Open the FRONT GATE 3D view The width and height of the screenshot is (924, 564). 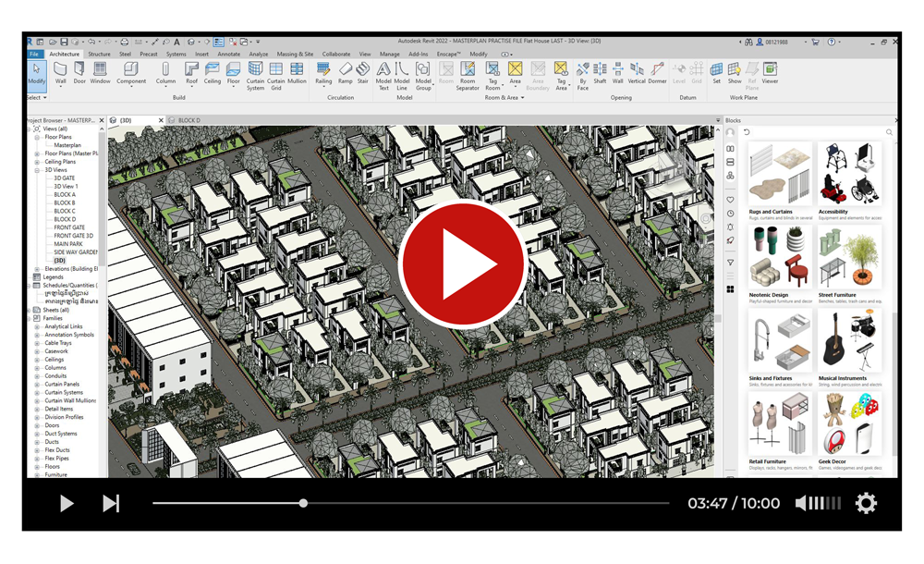point(73,236)
